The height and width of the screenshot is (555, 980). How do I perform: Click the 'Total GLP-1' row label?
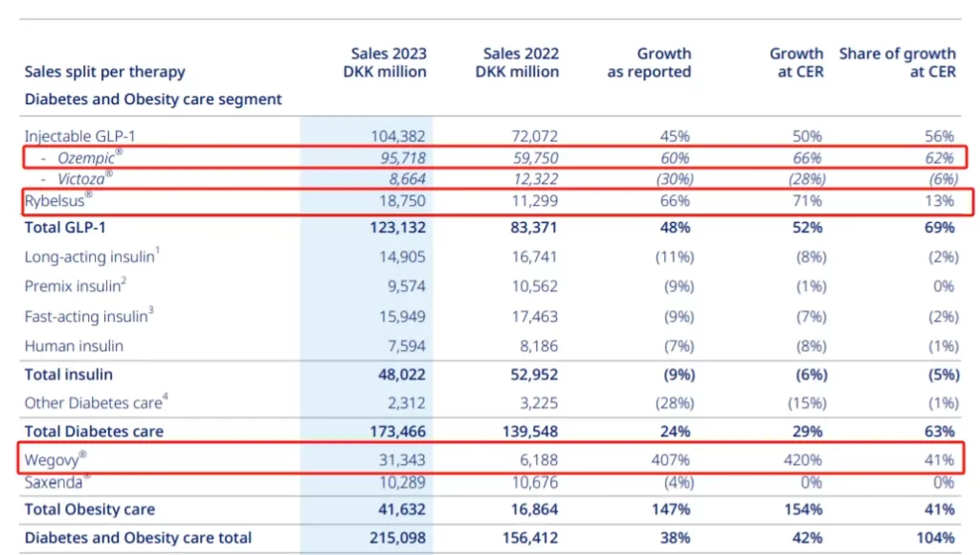pyautogui.click(x=65, y=228)
